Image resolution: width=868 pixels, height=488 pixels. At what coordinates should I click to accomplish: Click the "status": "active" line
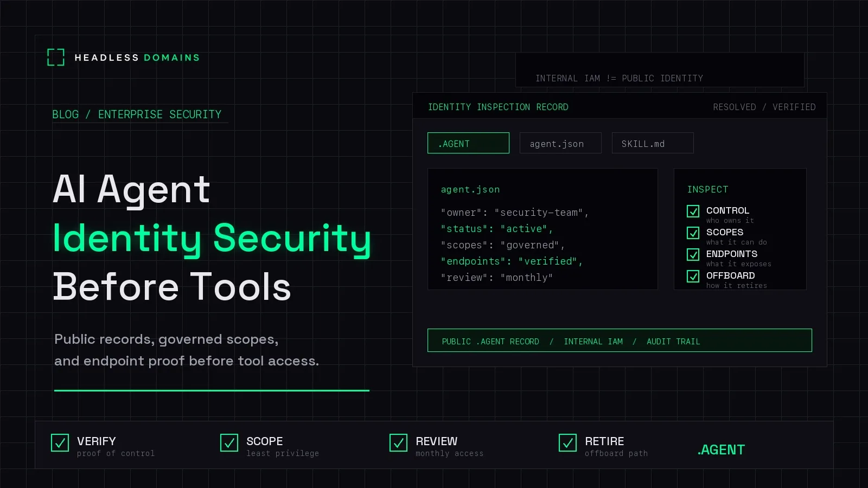coord(497,229)
